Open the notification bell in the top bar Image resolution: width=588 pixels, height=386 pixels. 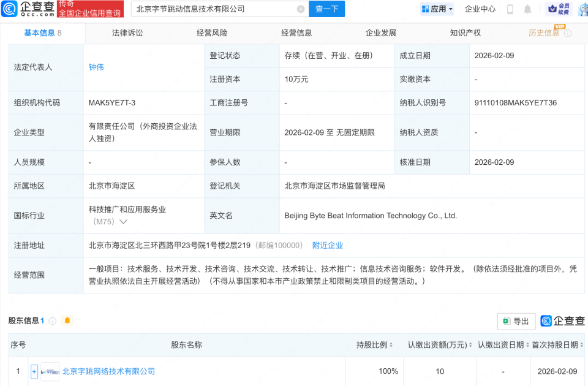527,9
